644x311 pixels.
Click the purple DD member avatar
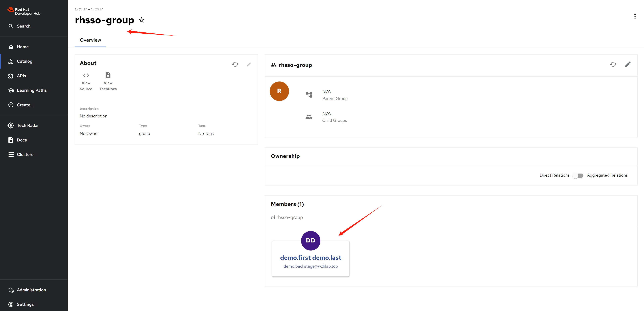(311, 240)
